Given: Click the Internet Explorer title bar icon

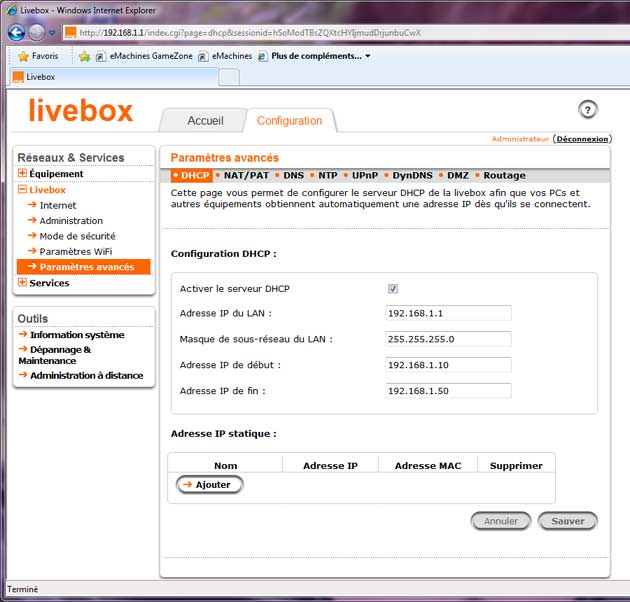Looking at the screenshot, I should pos(12,10).
